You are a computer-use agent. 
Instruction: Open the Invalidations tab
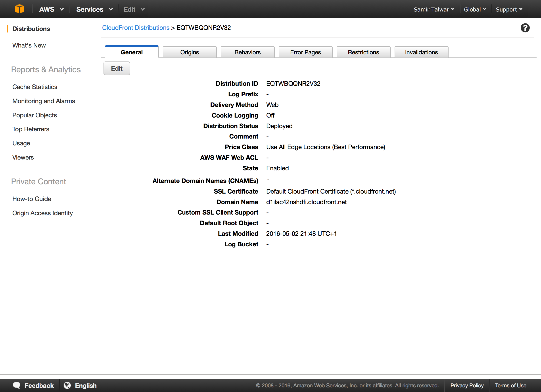point(421,52)
